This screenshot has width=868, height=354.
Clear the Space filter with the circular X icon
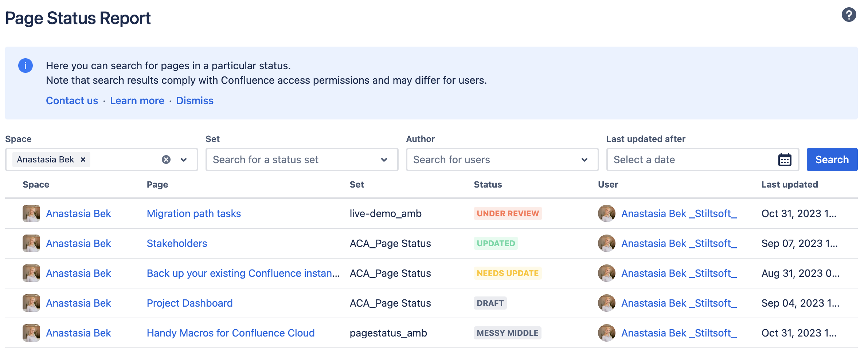click(166, 159)
